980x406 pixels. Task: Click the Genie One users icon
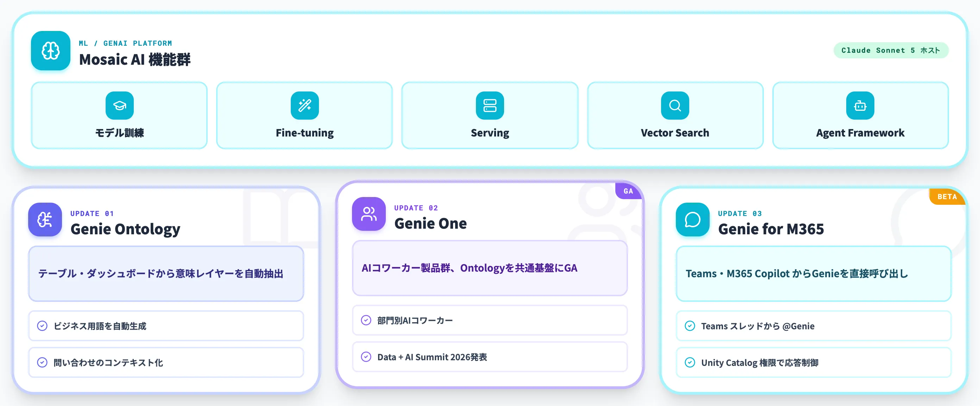369,214
